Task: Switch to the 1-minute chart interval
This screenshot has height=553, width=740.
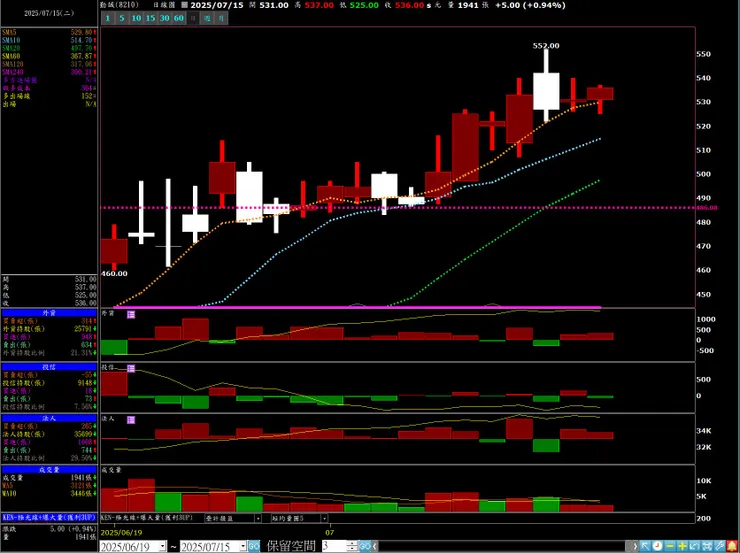Action: tap(108, 18)
